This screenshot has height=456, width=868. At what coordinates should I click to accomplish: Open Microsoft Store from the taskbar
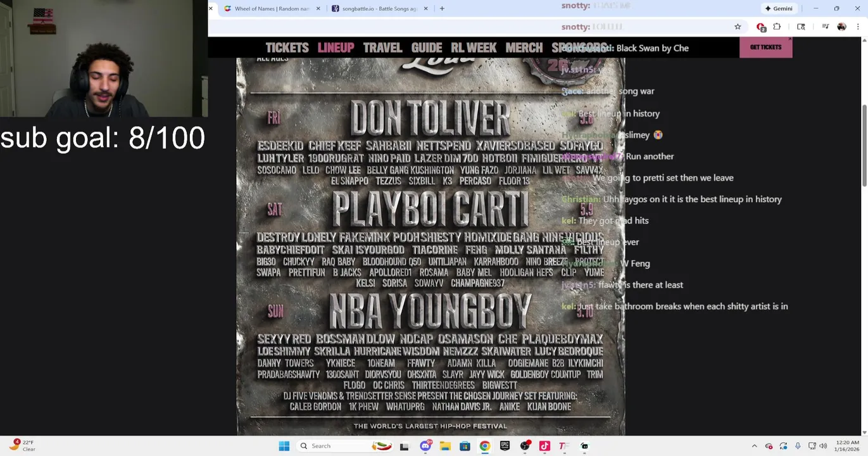click(x=465, y=446)
